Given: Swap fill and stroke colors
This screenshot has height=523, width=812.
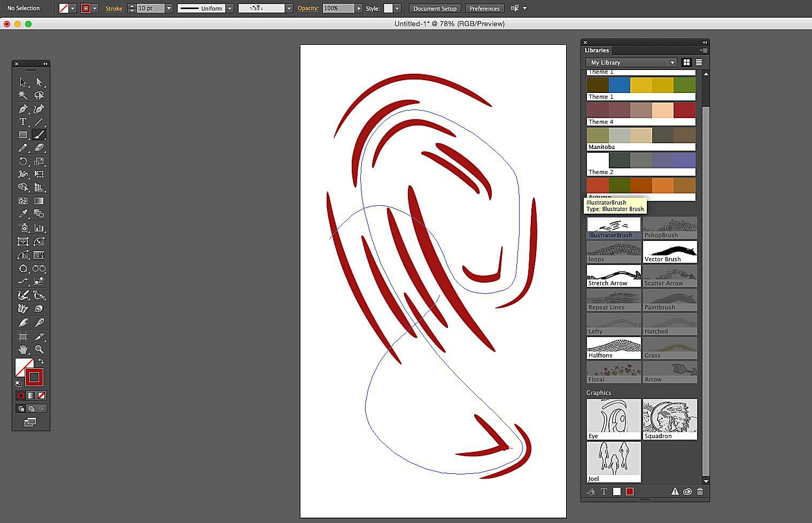Looking at the screenshot, I should point(41,362).
